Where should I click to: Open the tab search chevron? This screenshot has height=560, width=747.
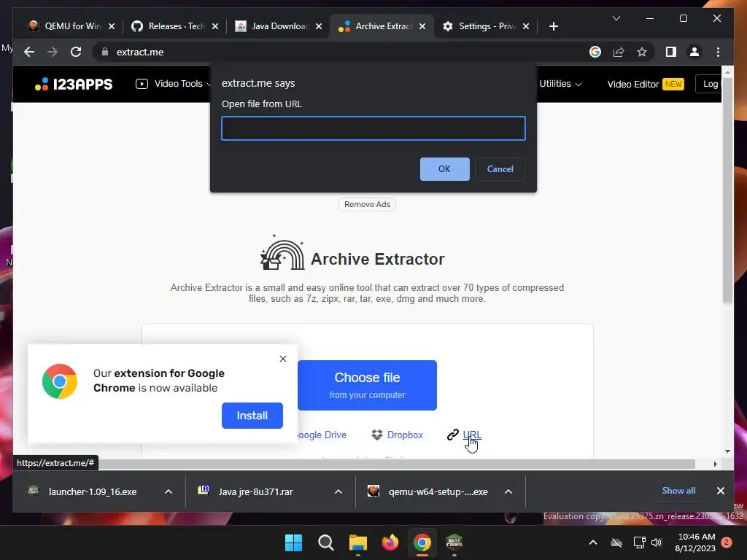(x=616, y=18)
